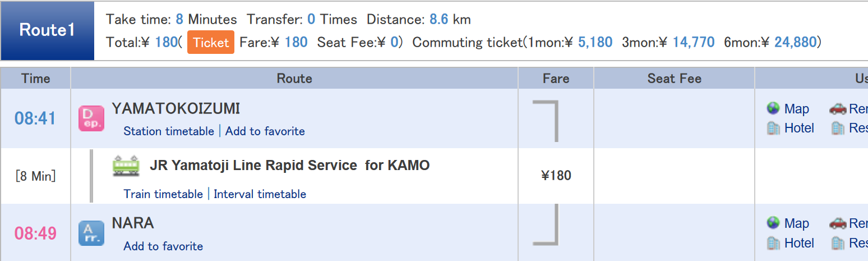Open Map link for Yamatokoizumi
Image resolution: width=868 pixels, height=261 pixels.
pyautogui.click(x=796, y=109)
